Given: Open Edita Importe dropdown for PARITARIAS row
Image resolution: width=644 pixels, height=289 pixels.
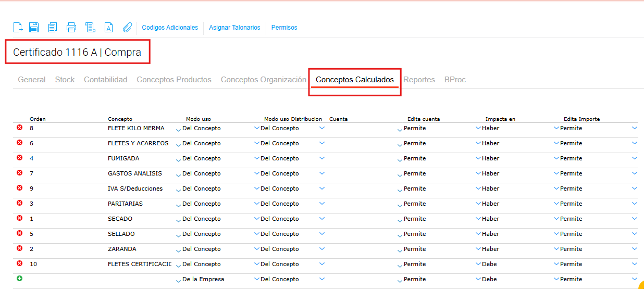Looking at the screenshot, I should [635, 204].
